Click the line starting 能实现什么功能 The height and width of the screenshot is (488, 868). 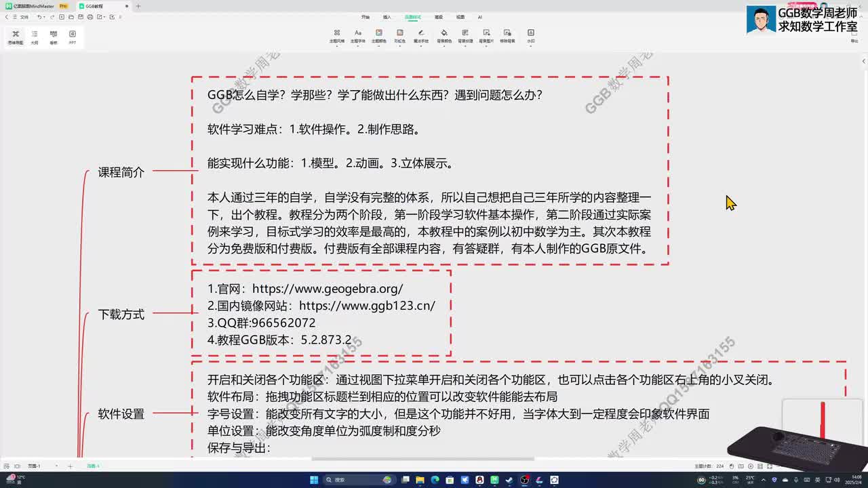click(x=330, y=163)
